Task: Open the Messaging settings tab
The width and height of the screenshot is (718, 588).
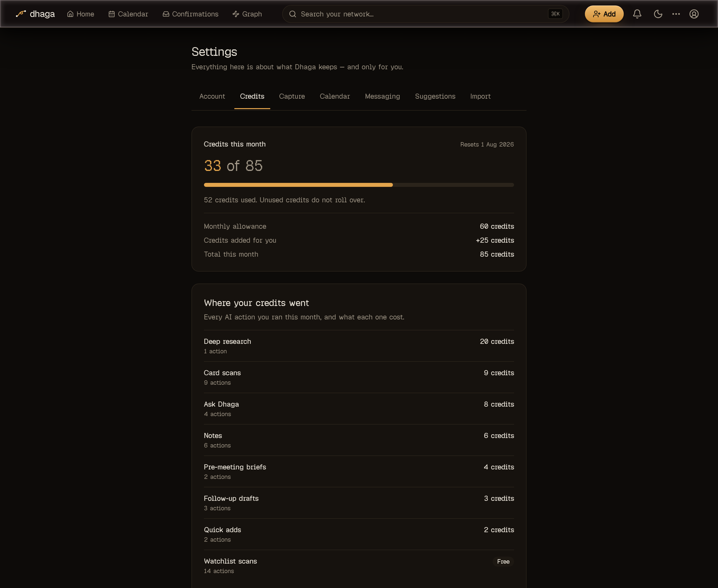Action: point(382,96)
